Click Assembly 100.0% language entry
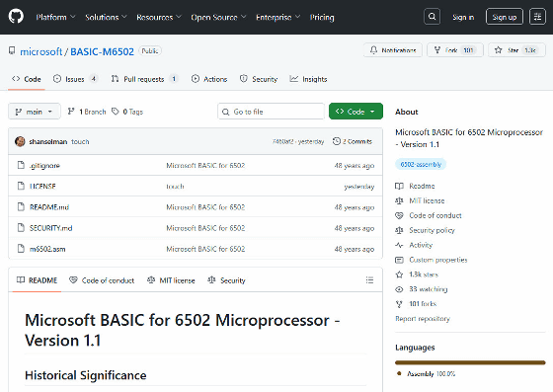The image size is (553, 392). 426,373
